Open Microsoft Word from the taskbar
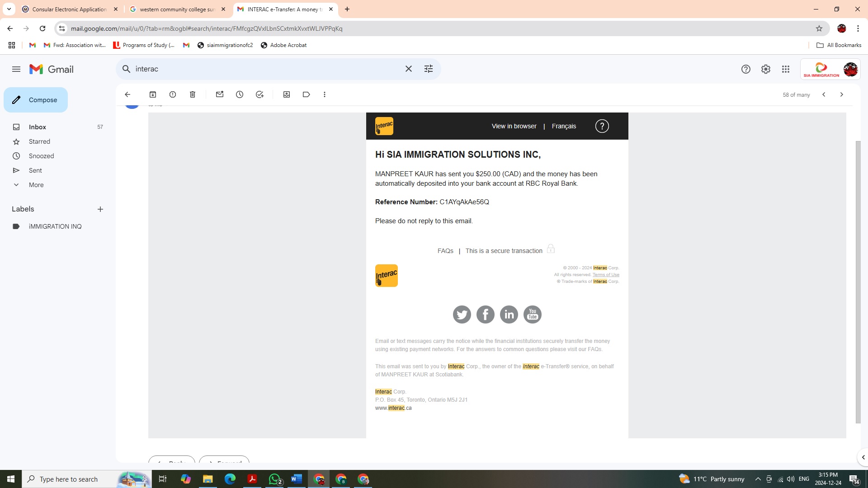 pos(297,479)
